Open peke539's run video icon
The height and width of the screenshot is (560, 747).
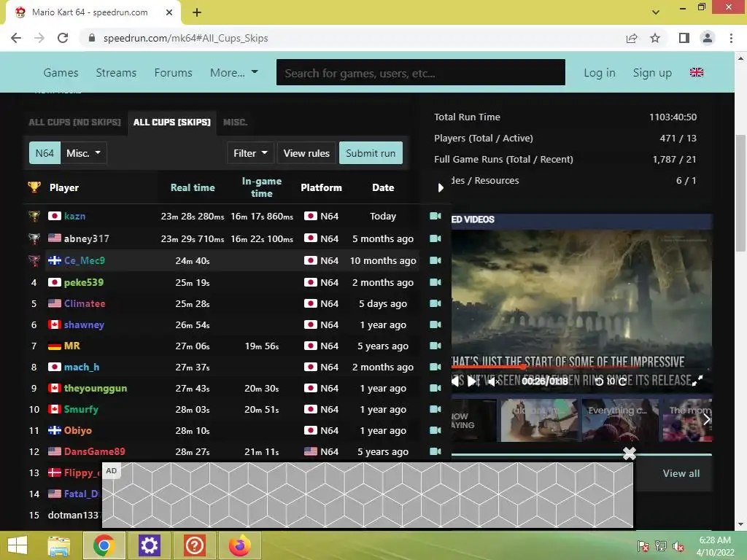[x=435, y=282]
